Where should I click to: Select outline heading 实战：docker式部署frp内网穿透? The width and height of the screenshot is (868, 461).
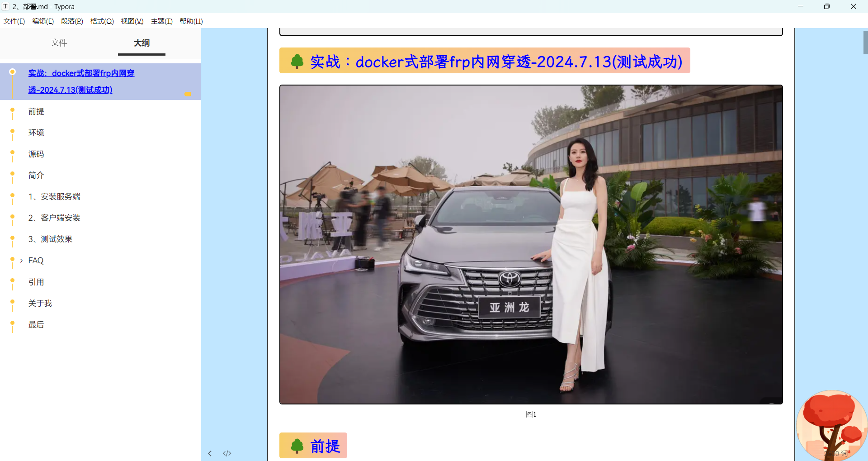81,81
